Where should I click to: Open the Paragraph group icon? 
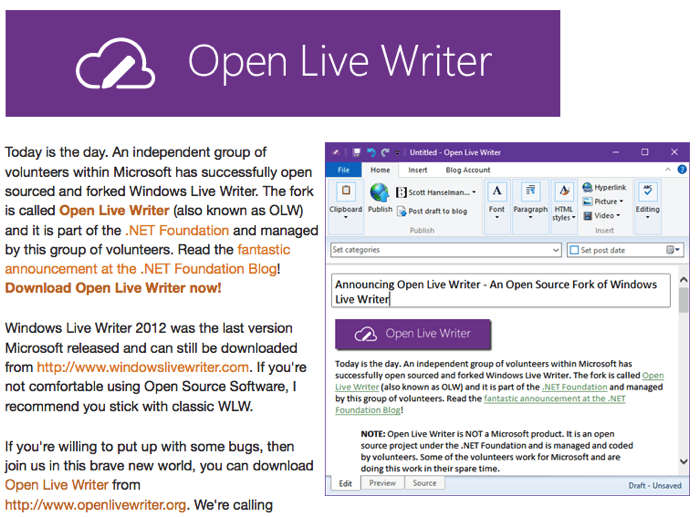[x=530, y=191]
